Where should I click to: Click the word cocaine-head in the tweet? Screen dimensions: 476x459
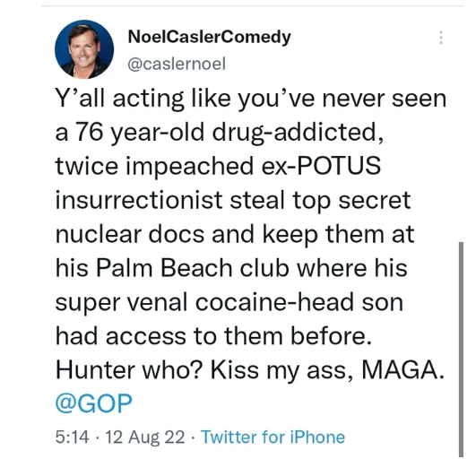274,302
